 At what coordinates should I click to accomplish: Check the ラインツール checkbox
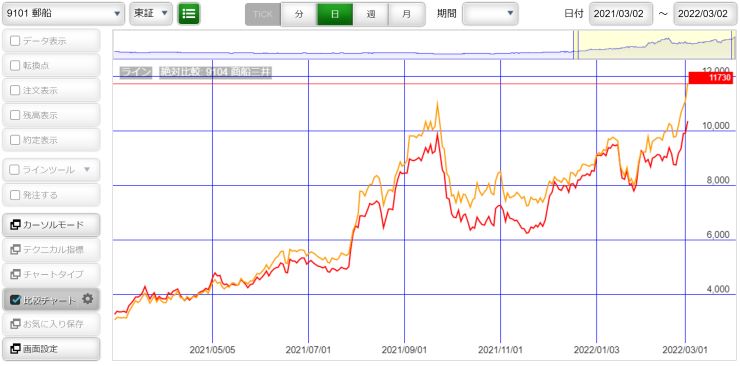[15, 170]
